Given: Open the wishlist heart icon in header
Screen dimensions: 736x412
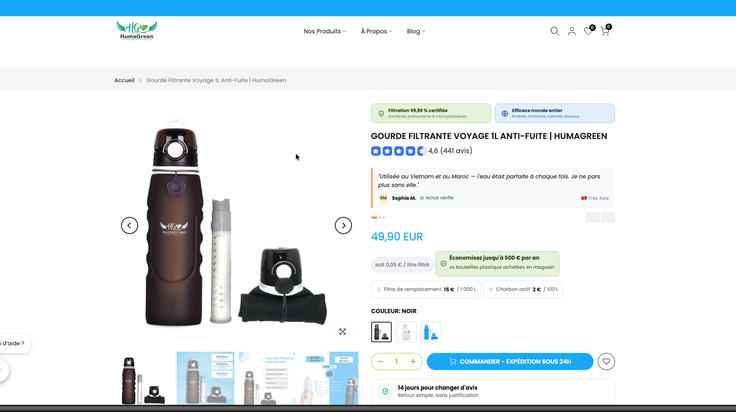Looking at the screenshot, I should point(588,31).
